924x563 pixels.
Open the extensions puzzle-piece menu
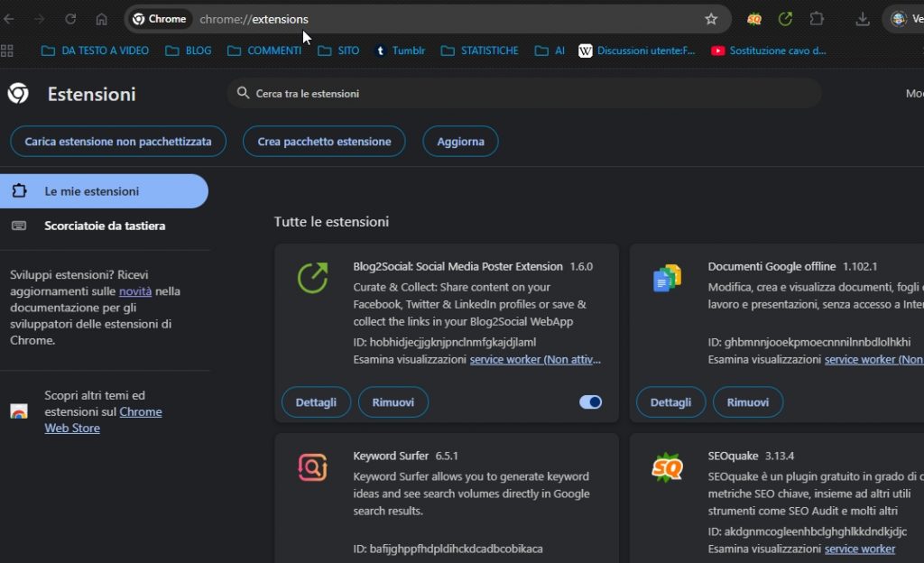tap(817, 19)
